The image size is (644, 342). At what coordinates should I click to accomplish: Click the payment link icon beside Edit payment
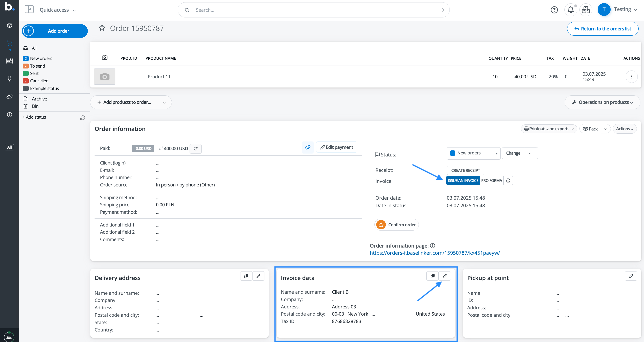[307, 147]
